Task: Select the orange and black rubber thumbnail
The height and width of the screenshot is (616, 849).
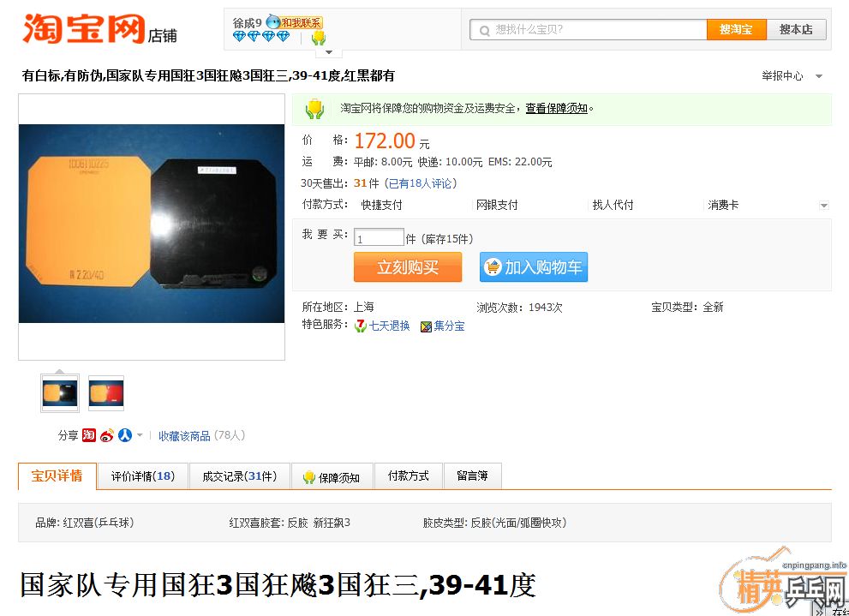Action: (60, 393)
